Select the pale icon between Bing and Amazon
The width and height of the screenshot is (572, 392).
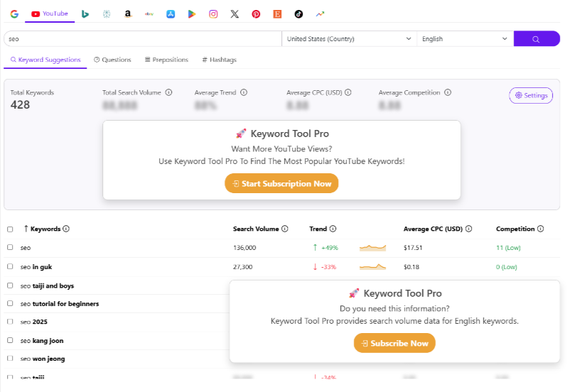[107, 14]
